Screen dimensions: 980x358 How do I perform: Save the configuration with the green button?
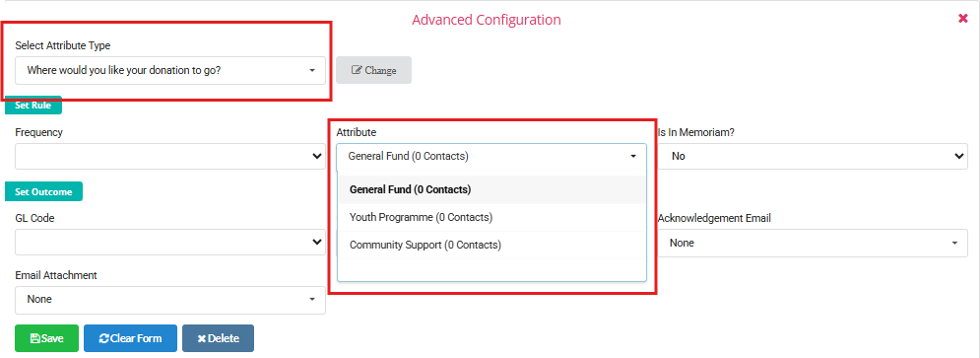(47, 338)
